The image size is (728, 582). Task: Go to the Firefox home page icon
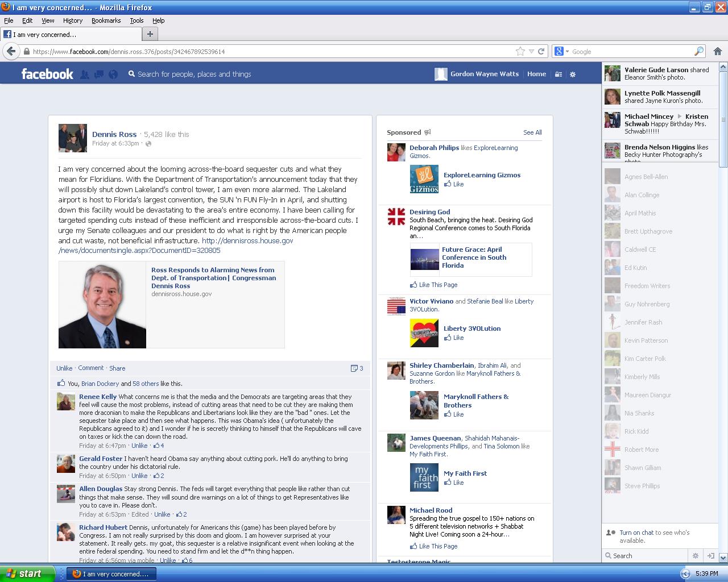click(717, 51)
